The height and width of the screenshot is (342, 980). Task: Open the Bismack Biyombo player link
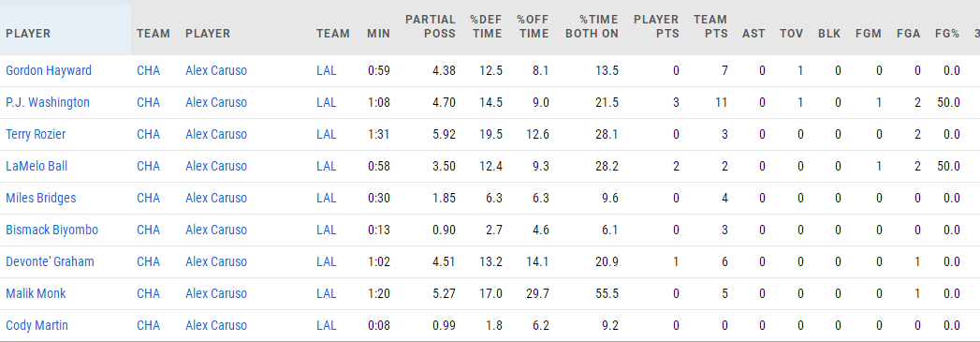coord(51,230)
